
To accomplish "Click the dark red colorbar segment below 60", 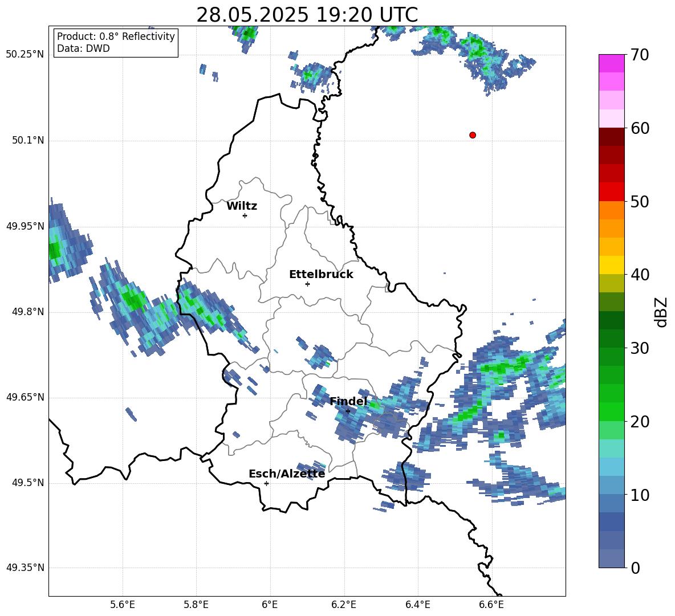I will coord(611,137).
